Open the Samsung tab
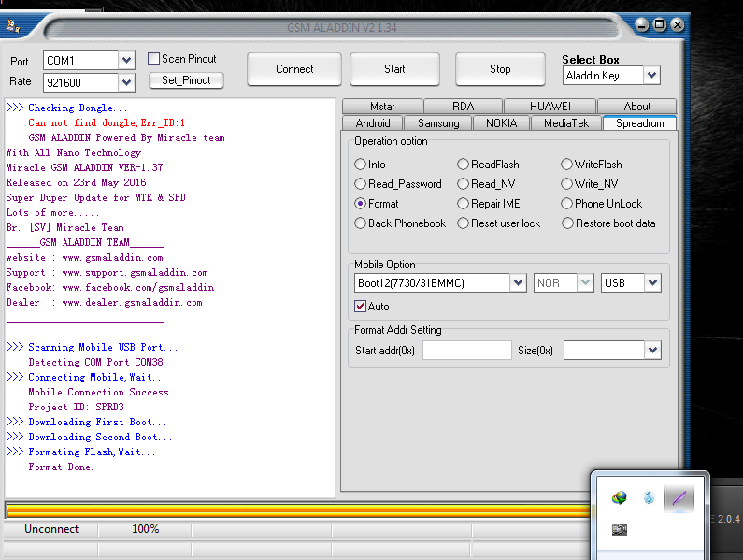743x560 pixels. coord(438,123)
